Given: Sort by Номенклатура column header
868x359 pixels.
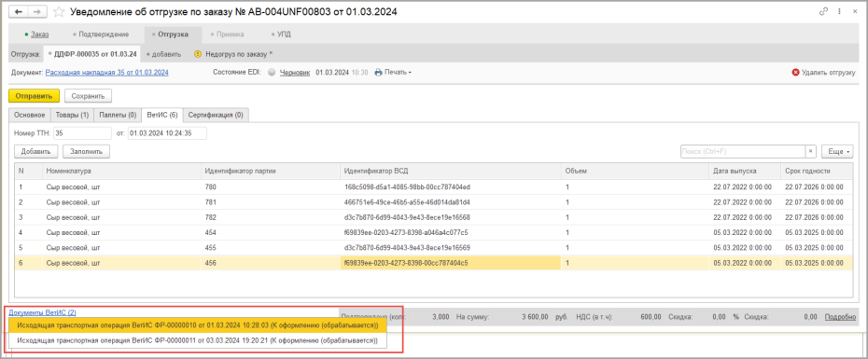Looking at the screenshot, I should point(121,171).
